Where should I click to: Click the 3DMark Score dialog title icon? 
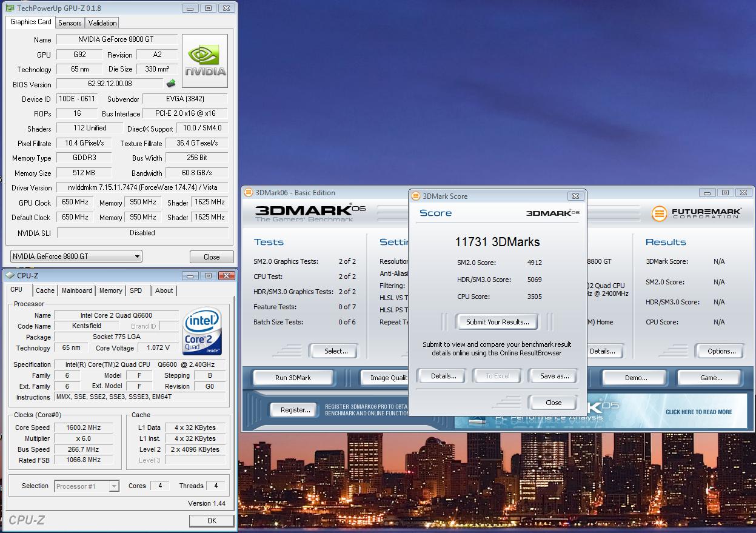pos(415,196)
